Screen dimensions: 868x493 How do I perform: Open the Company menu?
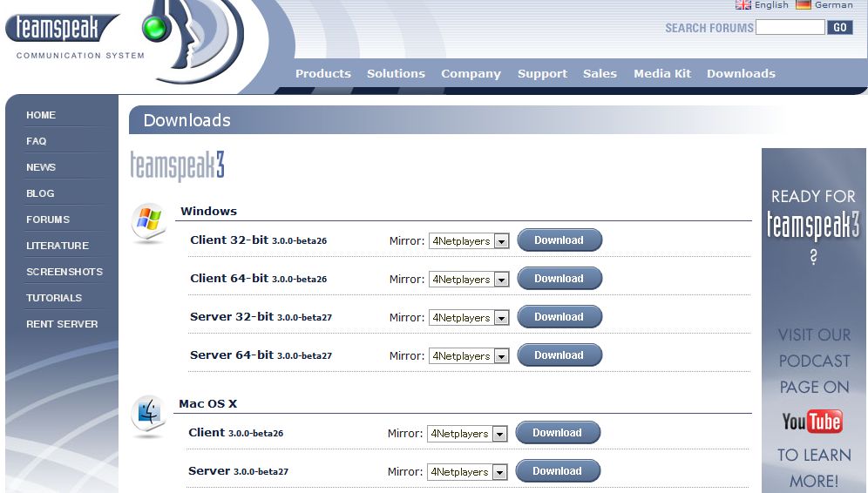(471, 73)
